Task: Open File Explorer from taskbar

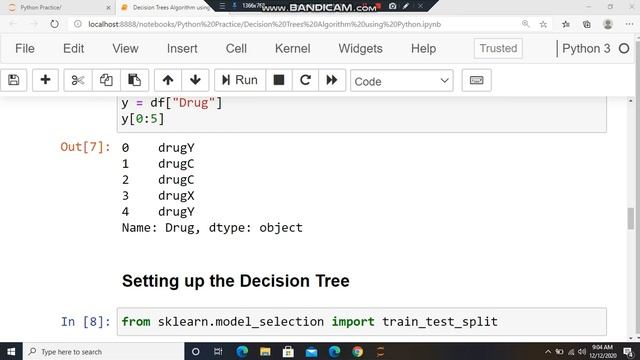Action: point(265,351)
